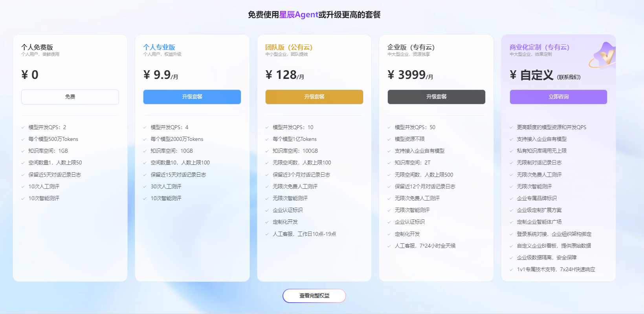Click 升级套餐 button under ¥ 128/月
This screenshot has height=314, width=644.
tap(314, 97)
